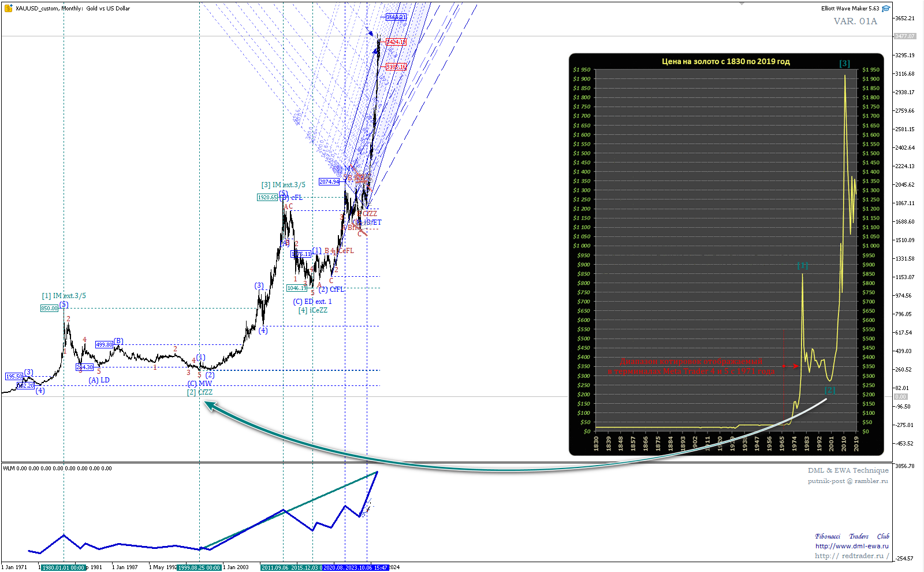Select the 2074.94 price label
This screenshot has height=572, width=924.
click(x=329, y=181)
